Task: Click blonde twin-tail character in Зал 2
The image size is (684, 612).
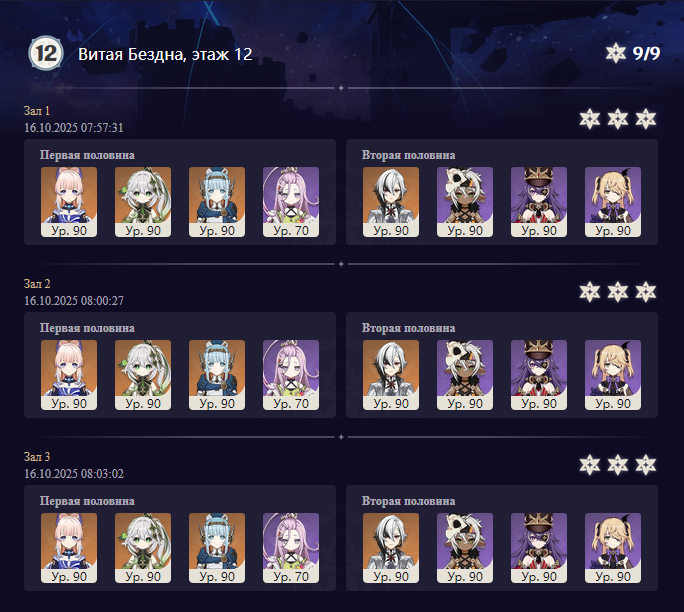Action: (613, 375)
